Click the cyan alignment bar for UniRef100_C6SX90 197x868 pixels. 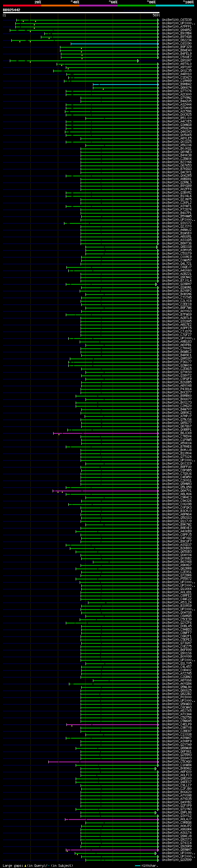click(115, 44)
